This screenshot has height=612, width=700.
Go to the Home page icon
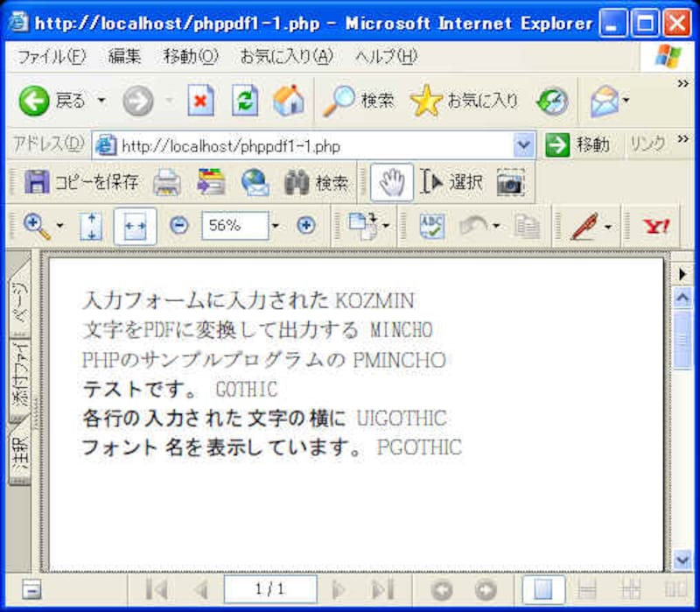(x=288, y=102)
